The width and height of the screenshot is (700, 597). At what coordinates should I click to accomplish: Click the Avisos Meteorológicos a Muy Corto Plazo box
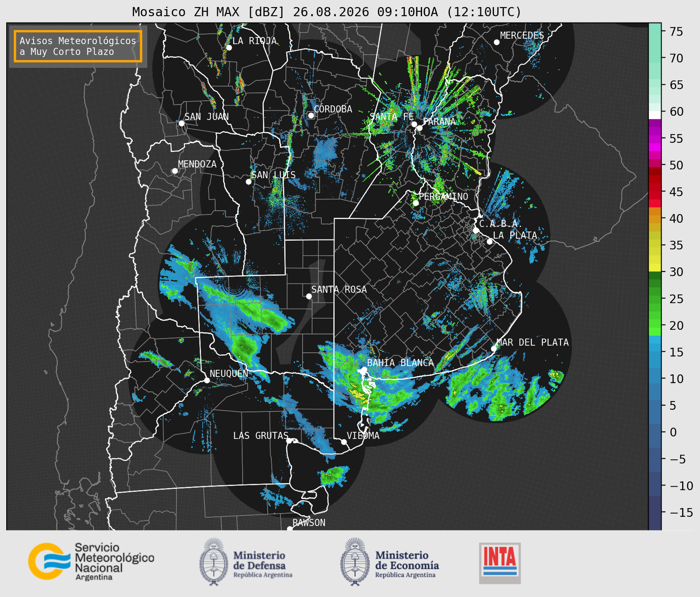(x=78, y=46)
